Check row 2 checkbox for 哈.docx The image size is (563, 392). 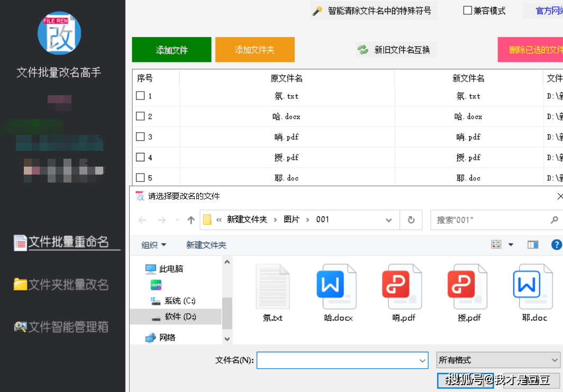tap(140, 116)
